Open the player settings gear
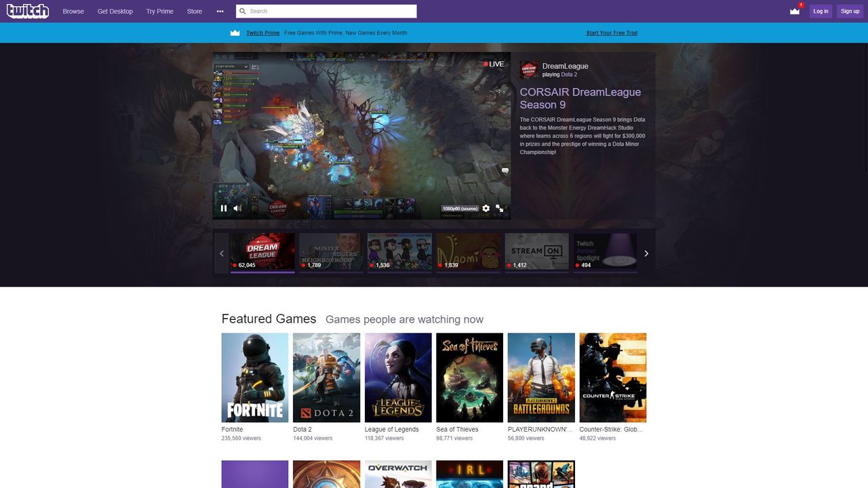The height and width of the screenshot is (488, 868). [x=486, y=208]
